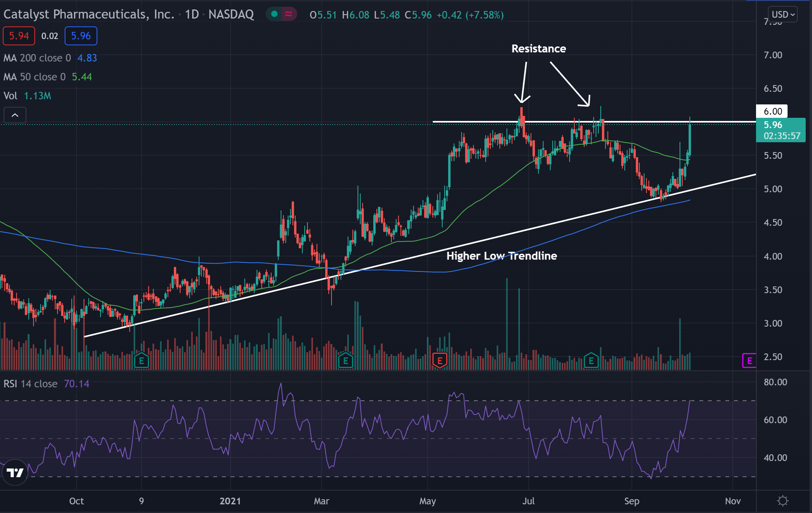Click the green market open status dot
Viewport: 812px width, 513px height.
pyautogui.click(x=274, y=15)
